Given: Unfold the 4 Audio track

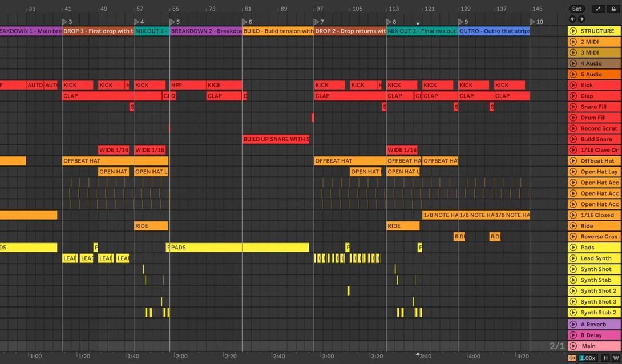Looking at the screenshot, I should [x=573, y=63].
